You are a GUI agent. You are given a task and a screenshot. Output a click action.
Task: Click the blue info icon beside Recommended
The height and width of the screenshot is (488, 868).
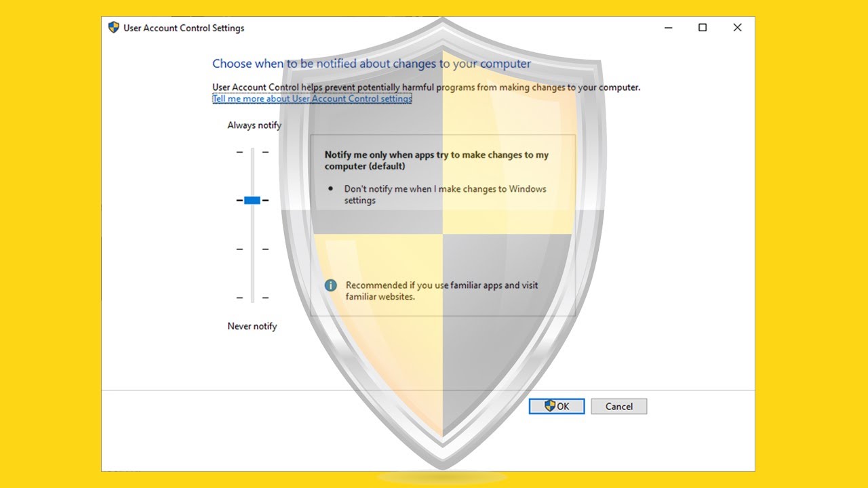(331, 285)
